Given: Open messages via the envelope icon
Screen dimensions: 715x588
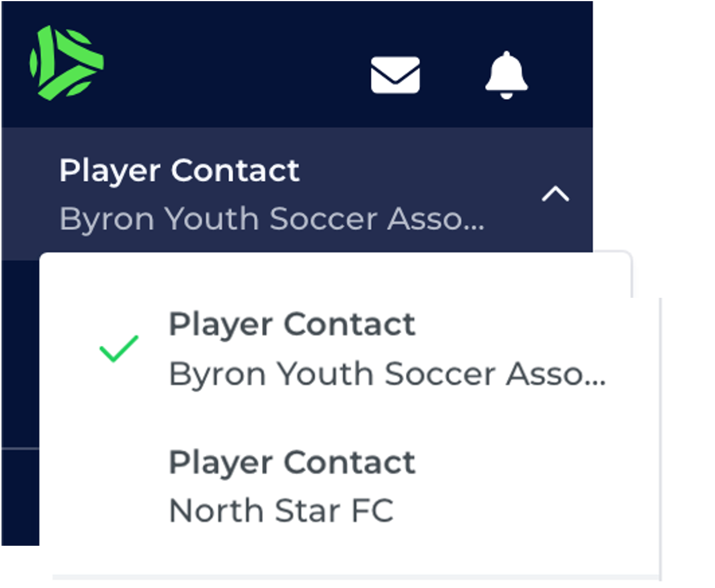Looking at the screenshot, I should (x=395, y=75).
